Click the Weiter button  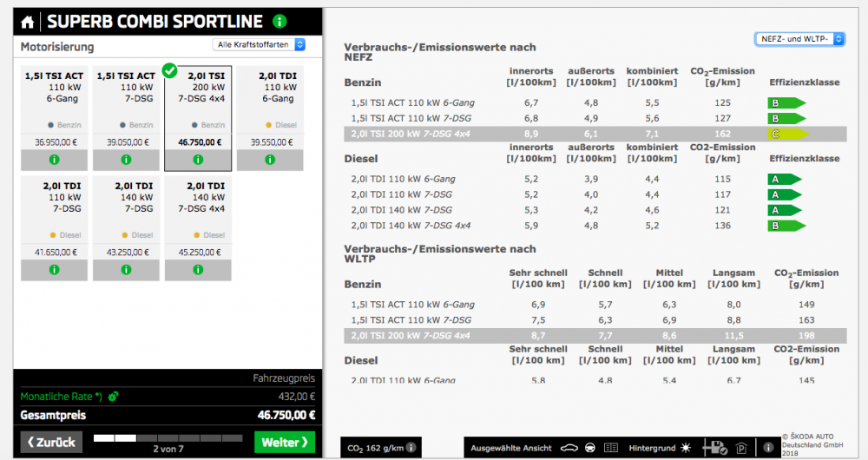285,443
